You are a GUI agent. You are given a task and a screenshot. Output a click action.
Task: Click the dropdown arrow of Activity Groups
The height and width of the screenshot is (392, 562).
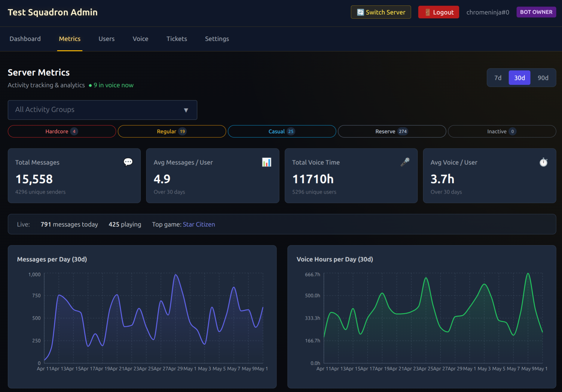tap(186, 110)
